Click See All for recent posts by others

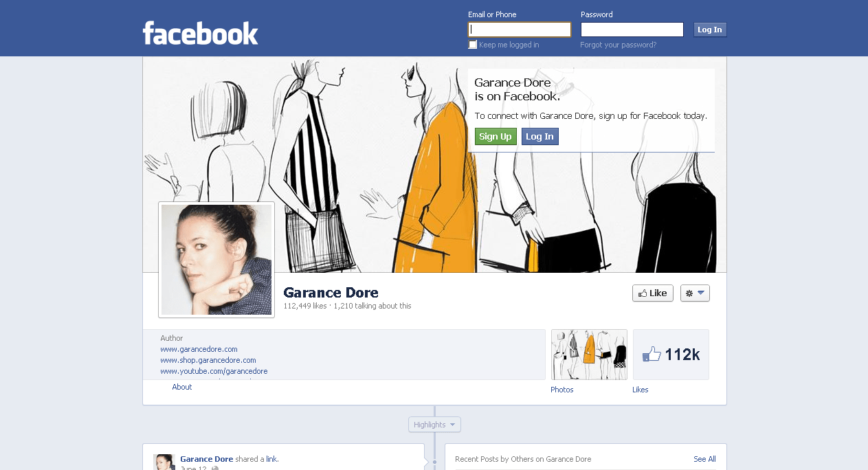tap(704, 458)
